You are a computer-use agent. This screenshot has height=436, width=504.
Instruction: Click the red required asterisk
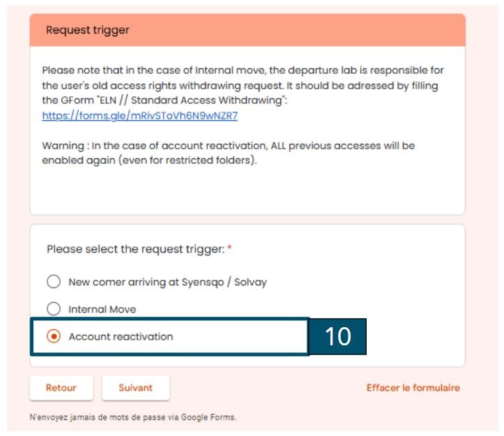click(x=229, y=248)
